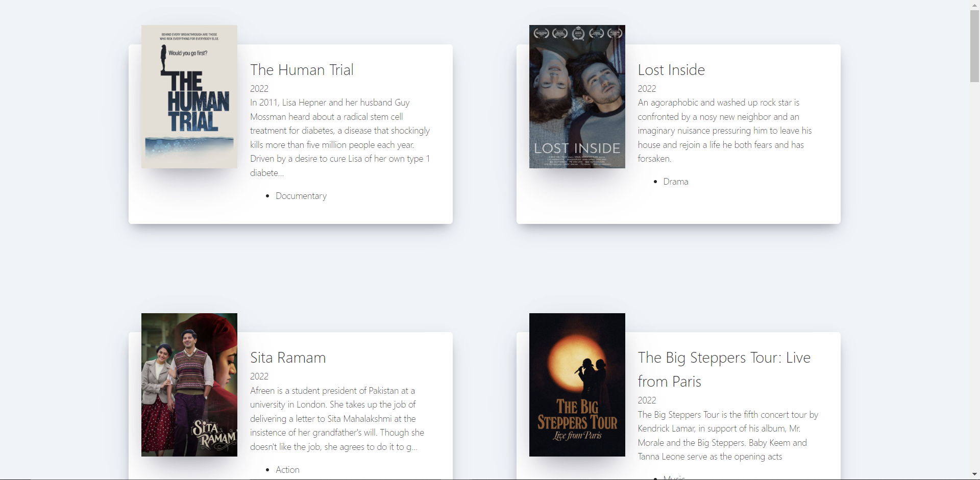Click the Documentary genre tag
The height and width of the screenshot is (480, 980).
(301, 196)
